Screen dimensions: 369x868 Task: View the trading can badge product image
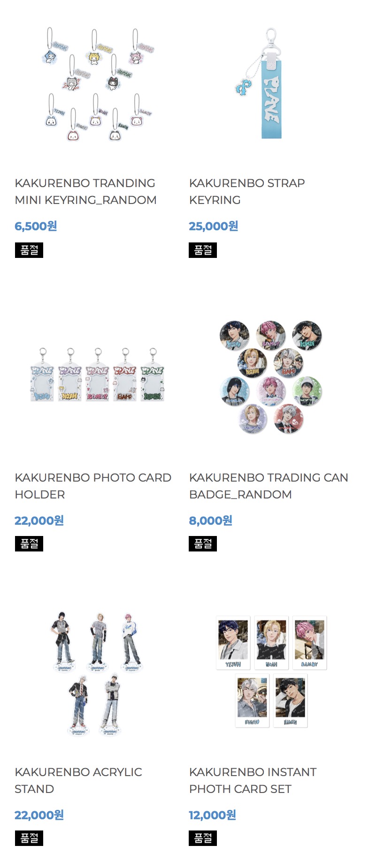tap(271, 376)
